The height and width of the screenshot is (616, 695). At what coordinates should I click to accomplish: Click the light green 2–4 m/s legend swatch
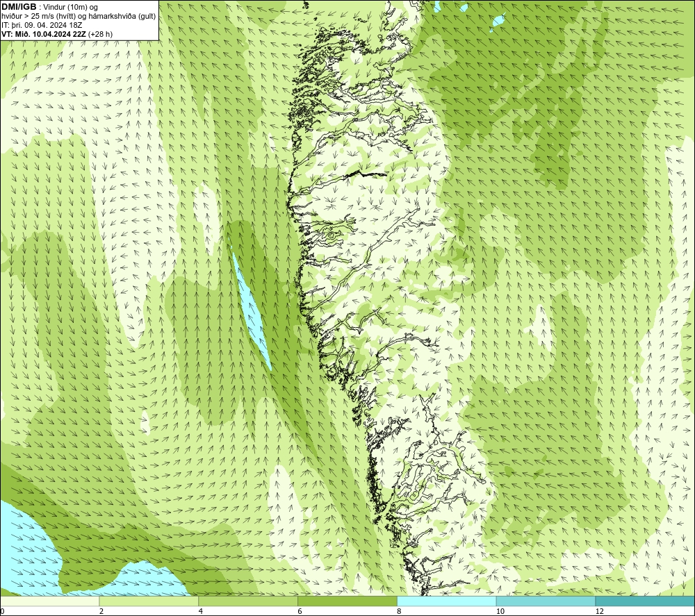coord(149,601)
